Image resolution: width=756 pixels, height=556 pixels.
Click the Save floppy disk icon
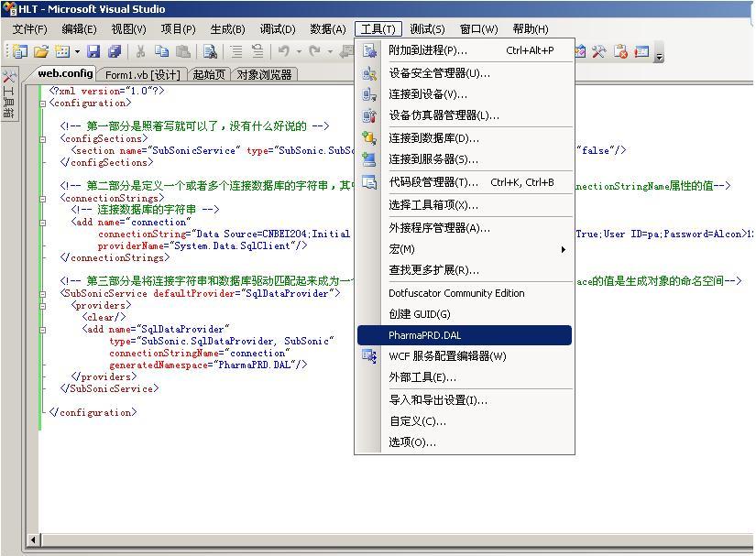click(x=93, y=51)
